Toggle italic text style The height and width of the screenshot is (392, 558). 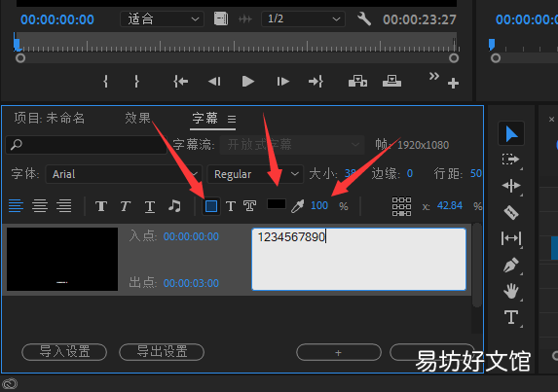coord(125,206)
